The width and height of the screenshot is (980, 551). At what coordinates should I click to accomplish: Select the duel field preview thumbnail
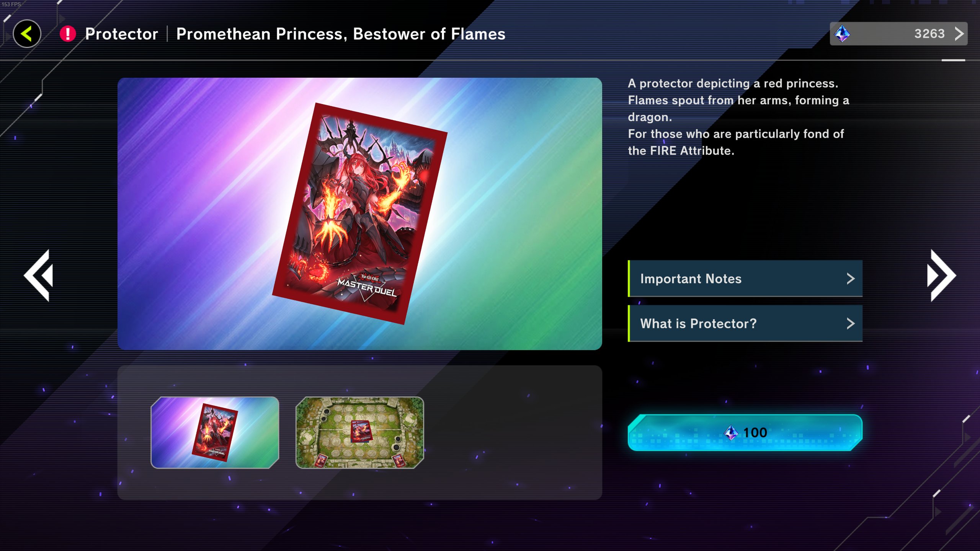click(359, 432)
